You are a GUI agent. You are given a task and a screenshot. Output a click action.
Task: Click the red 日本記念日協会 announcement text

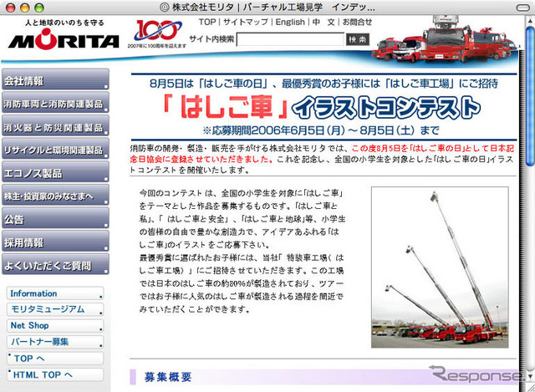tap(322, 154)
